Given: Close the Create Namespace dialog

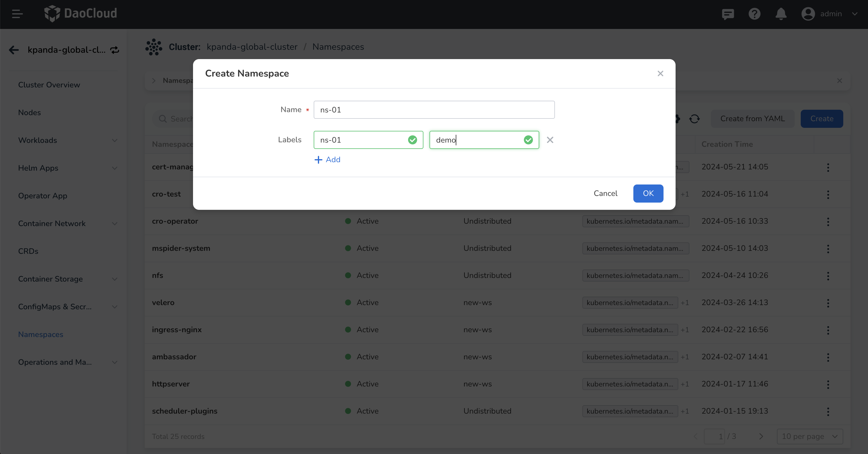Looking at the screenshot, I should [660, 74].
